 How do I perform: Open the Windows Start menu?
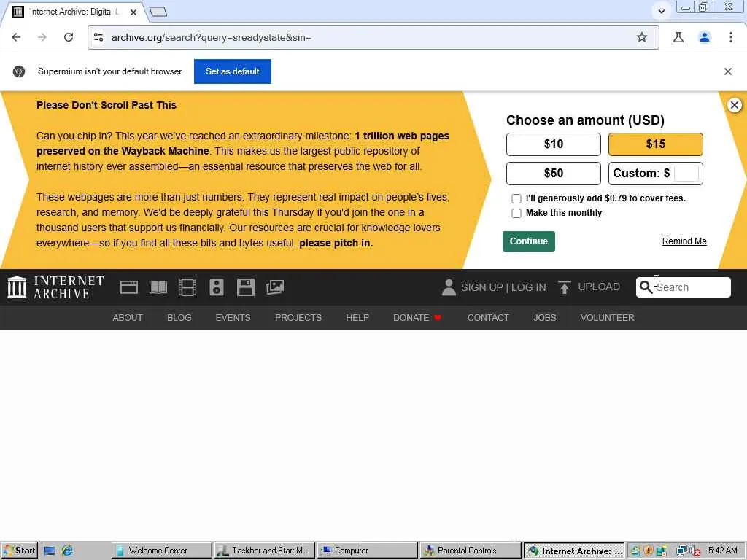click(x=19, y=551)
